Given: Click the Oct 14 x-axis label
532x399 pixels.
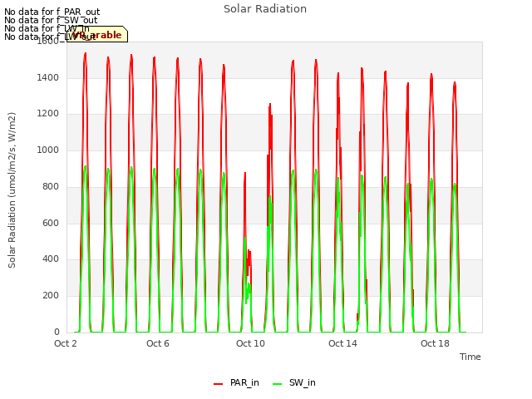Looking at the screenshot, I should pyautogui.click(x=342, y=343).
